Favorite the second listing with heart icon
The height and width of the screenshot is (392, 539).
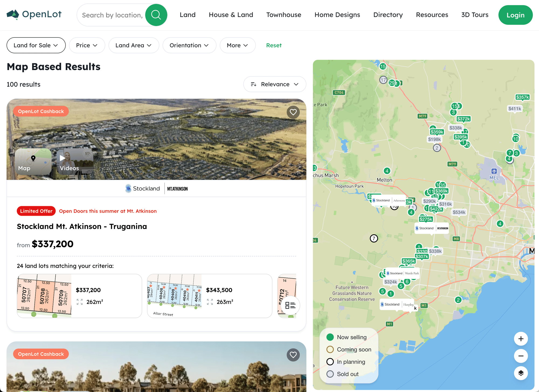[293, 355]
